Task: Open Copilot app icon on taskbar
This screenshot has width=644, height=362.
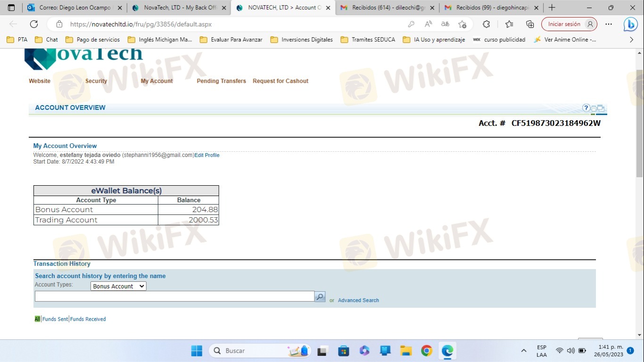Action: (x=364, y=351)
